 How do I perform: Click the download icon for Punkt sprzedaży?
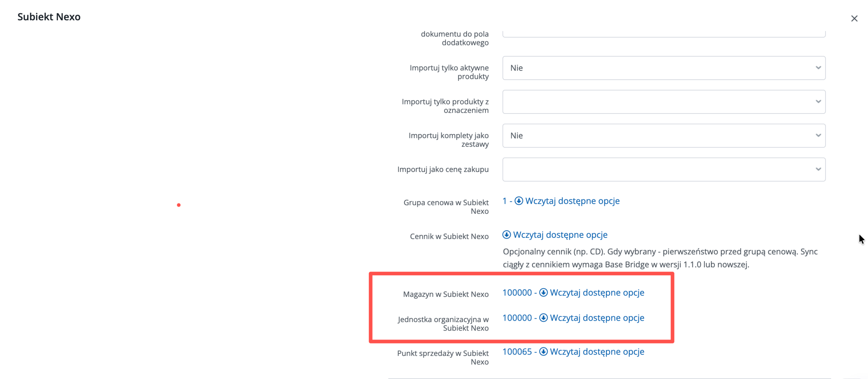(543, 352)
